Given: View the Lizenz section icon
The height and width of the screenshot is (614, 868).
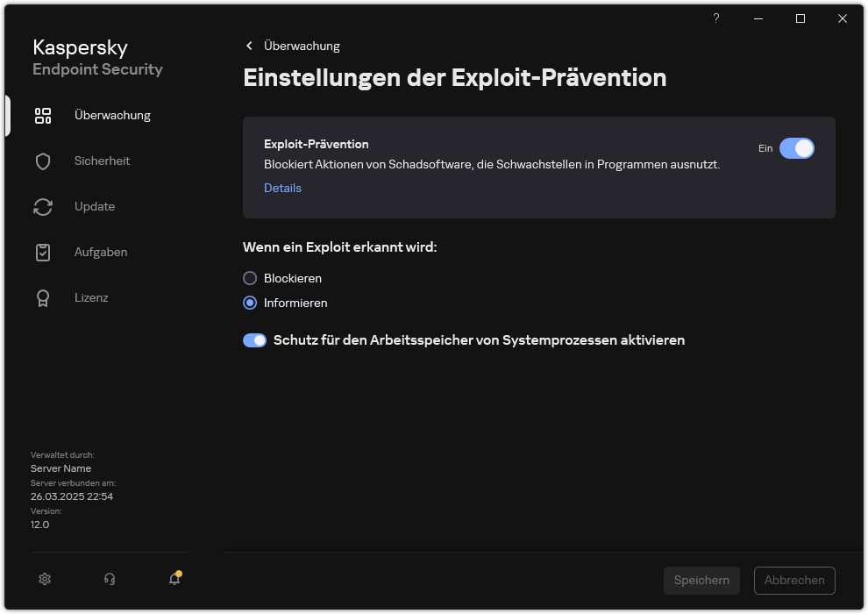Looking at the screenshot, I should pyautogui.click(x=43, y=297).
